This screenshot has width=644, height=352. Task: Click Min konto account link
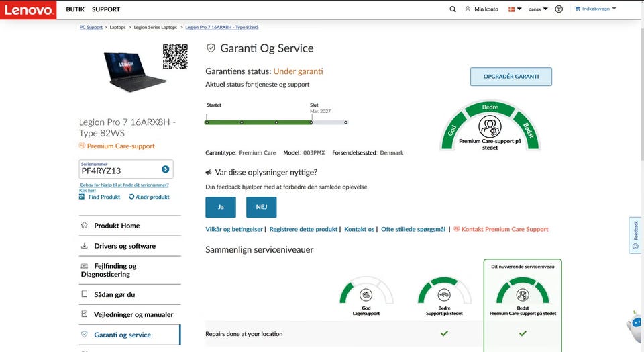pos(486,9)
